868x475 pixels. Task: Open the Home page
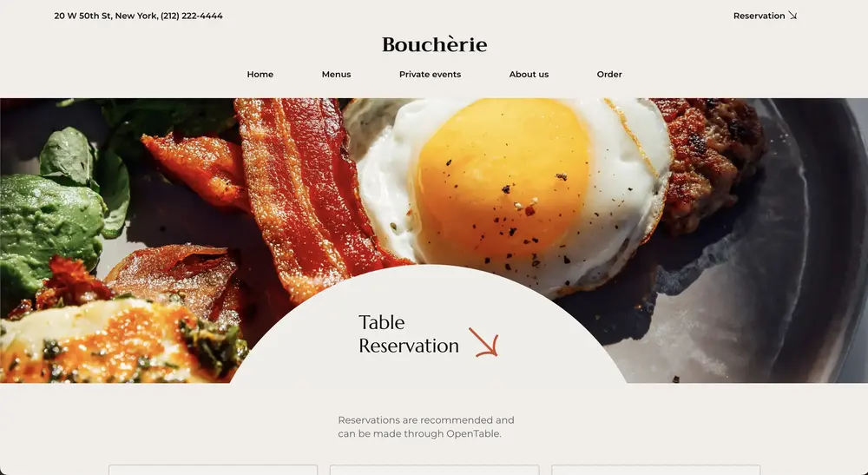pyautogui.click(x=260, y=74)
